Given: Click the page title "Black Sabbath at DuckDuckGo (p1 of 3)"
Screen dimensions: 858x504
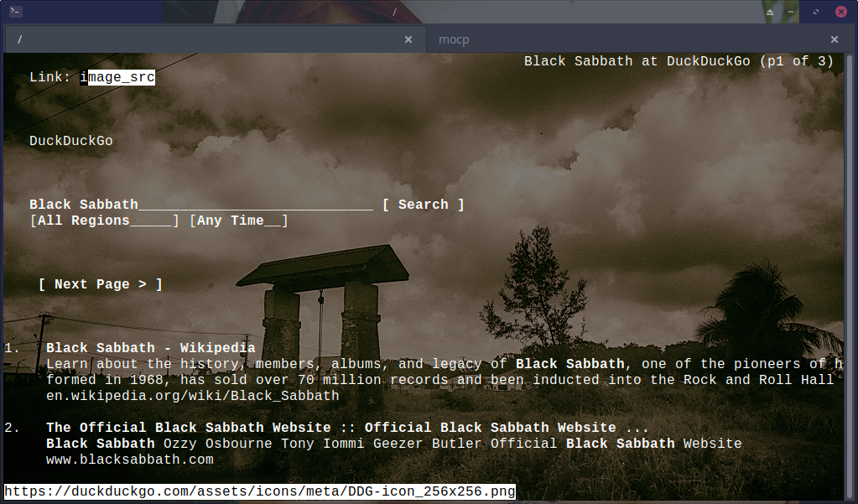Looking at the screenshot, I should 679,61.
